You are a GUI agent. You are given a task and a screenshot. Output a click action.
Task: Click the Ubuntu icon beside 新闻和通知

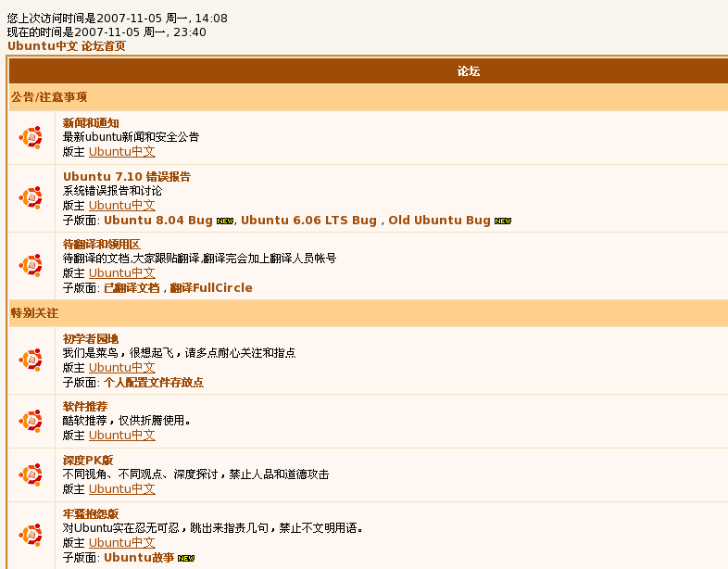(x=31, y=137)
